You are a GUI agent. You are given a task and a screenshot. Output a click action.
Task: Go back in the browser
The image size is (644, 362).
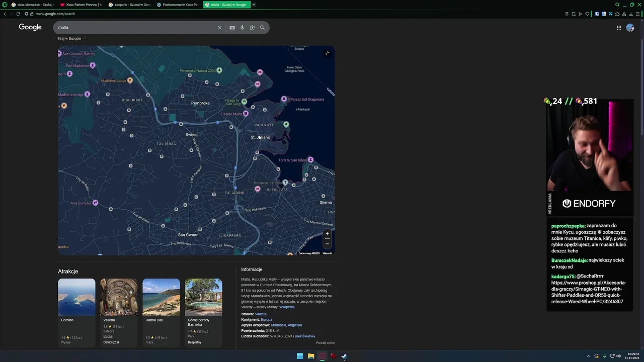[5, 14]
